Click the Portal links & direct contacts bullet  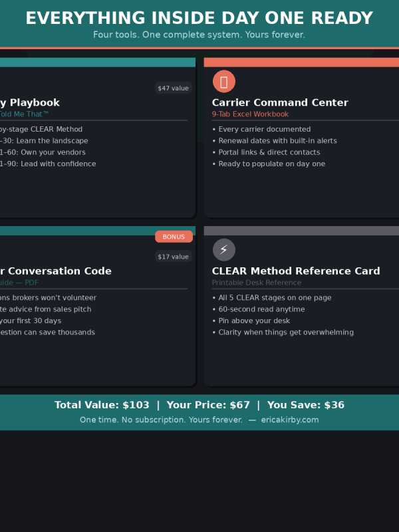(269, 152)
